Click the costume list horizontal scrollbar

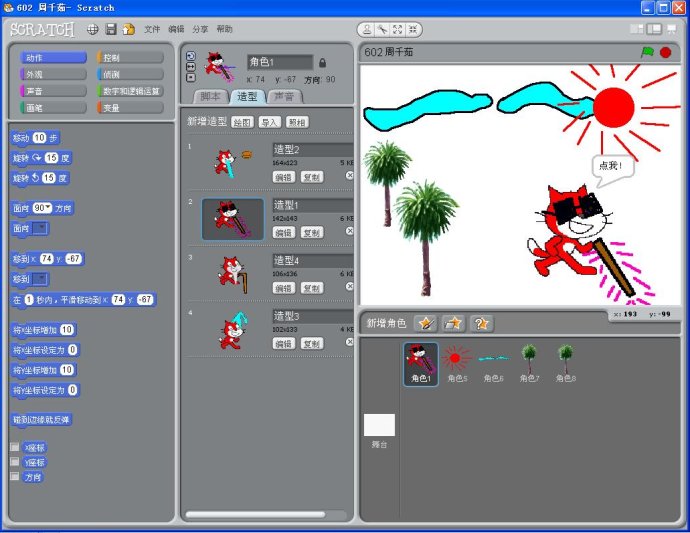[x=255, y=514]
